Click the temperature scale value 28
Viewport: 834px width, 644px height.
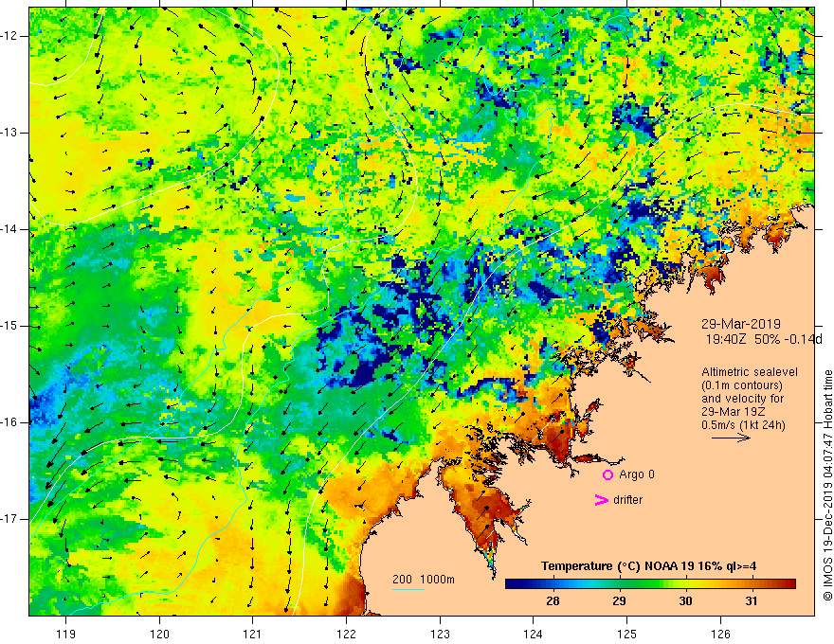(x=553, y=601)
